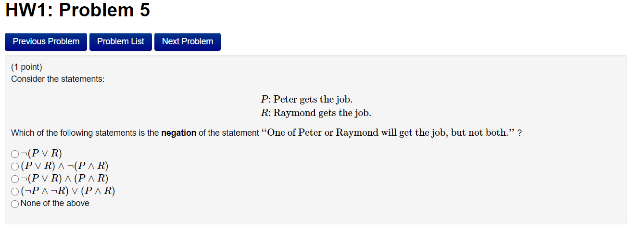The height and width of the screenshot is (233, 644).
Task: Click the ¬(P ∨ R) formula label
Action: coord(41,154)
